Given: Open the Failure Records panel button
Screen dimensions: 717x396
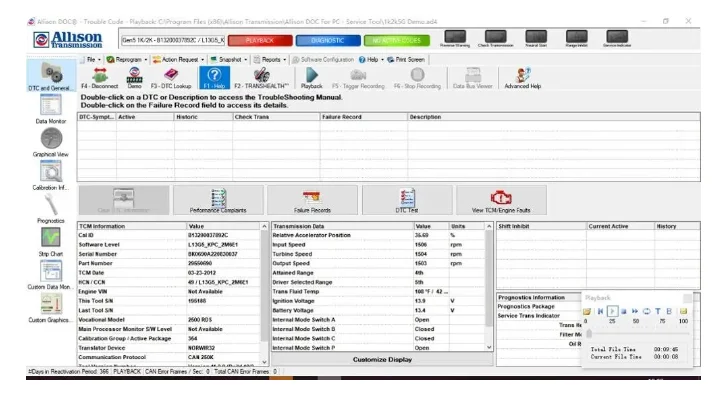Looking at the screenshot, I should coord(312,200).
